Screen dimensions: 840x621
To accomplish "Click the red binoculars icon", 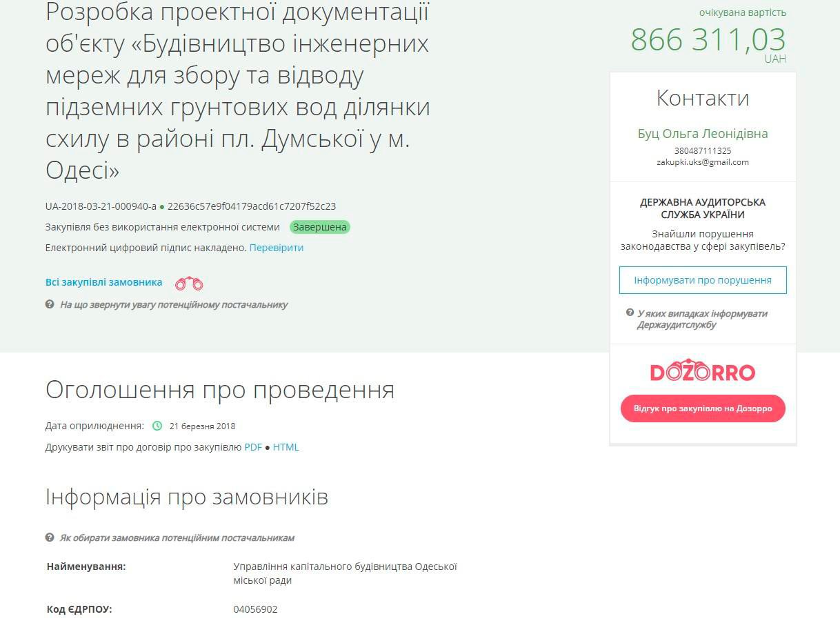I will tap(189, 283).
